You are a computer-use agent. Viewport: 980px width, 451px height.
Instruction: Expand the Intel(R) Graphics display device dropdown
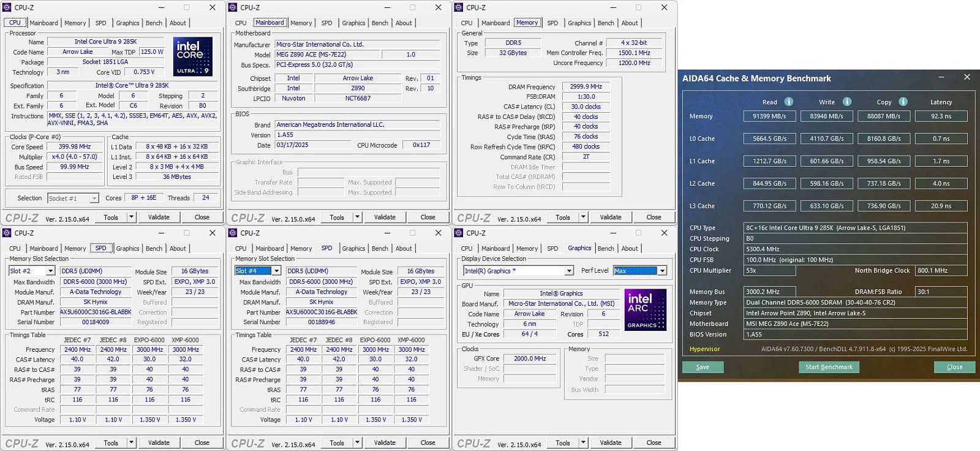(569, 271)
